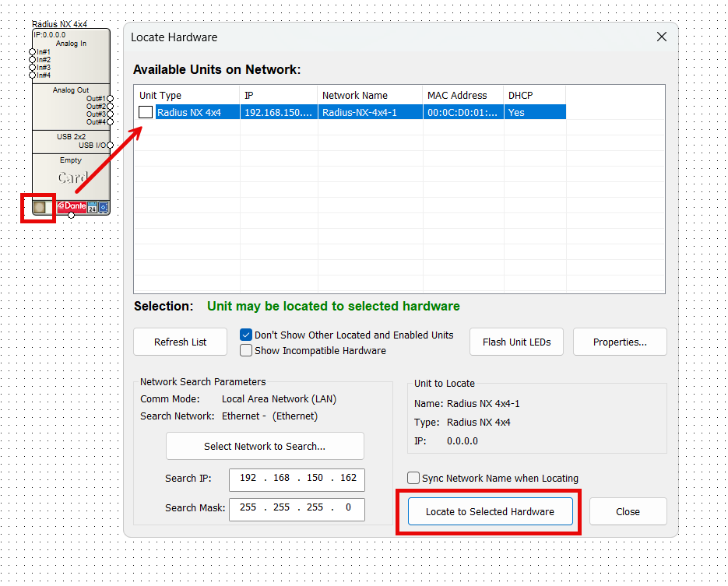Sort by IP column header
Viewport: 728px width, 586px height.
pyautogui.click(x=279, y=95)
